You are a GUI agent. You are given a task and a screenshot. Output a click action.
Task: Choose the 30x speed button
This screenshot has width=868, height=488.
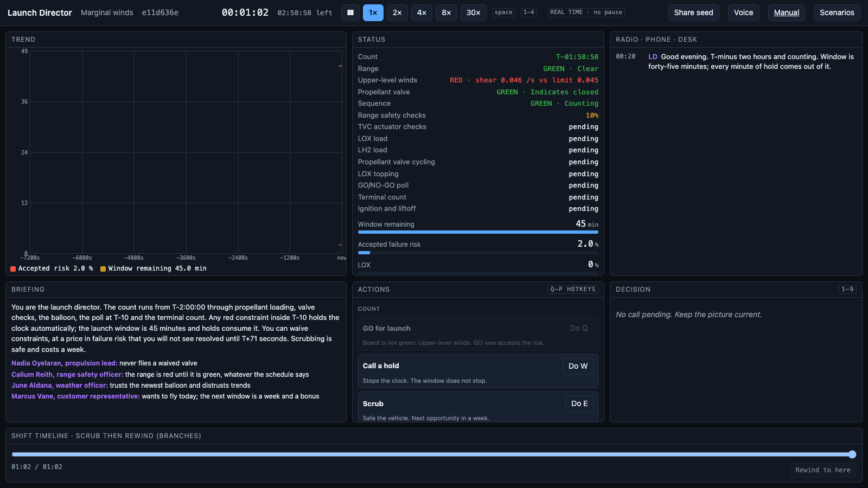click(474, 12)
